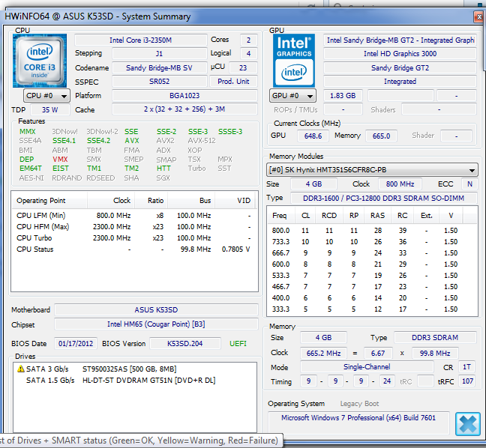This screenshot has height=448, width=486.
Task: Click the Intel HM65 (Cougar Point) chipset field
Action: [x=156, y=324]
